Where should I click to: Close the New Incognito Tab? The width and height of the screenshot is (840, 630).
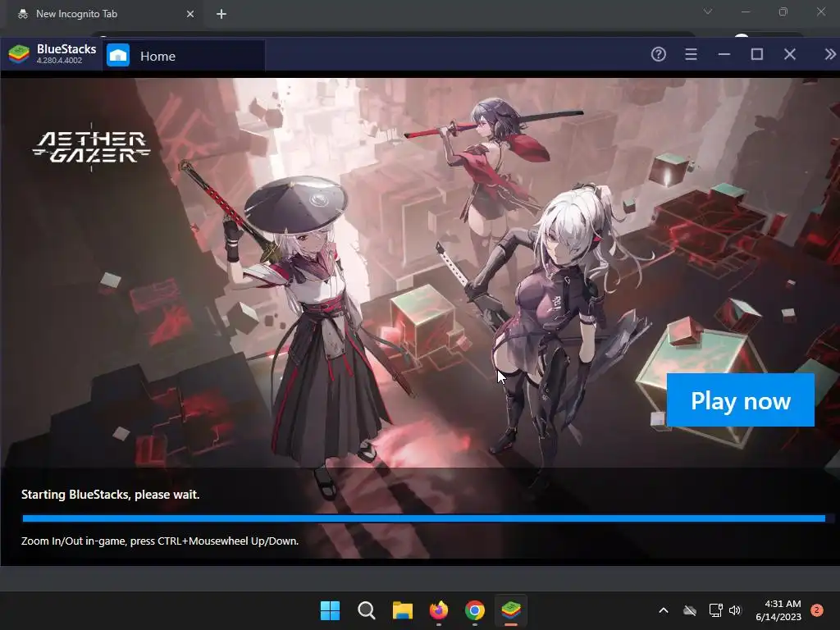[190, 14]
